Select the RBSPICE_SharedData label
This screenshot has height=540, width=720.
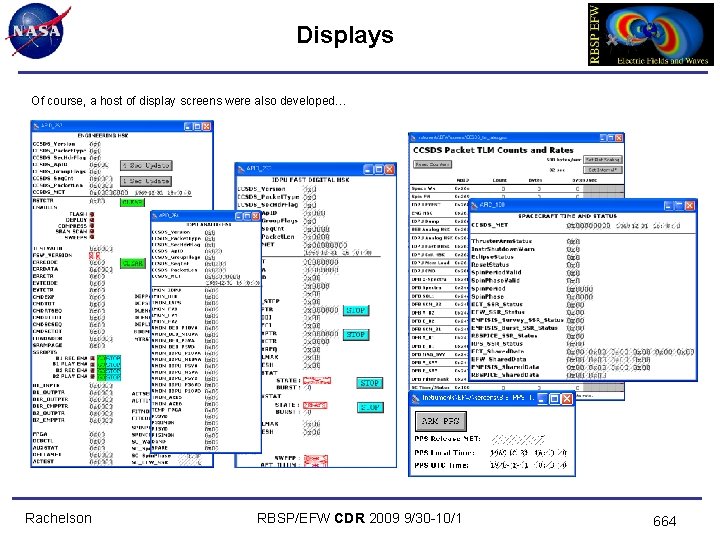pyautogui.click(x=505, y=375)
